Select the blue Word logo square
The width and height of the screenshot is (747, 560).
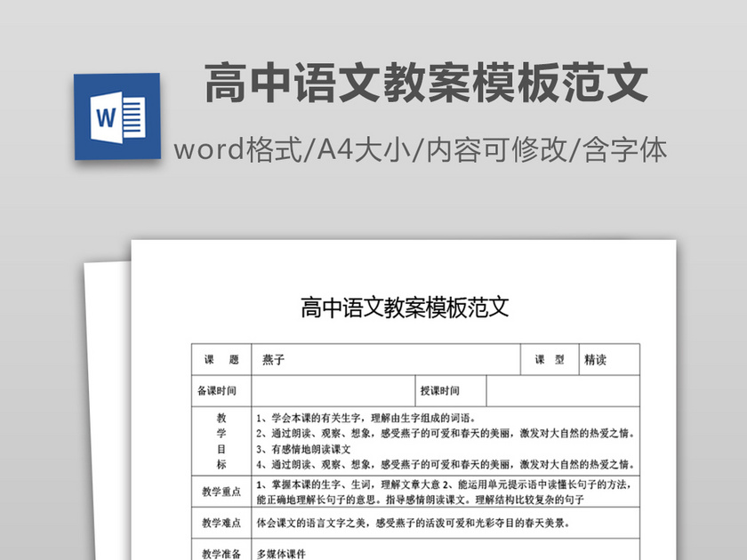point(116,116)
